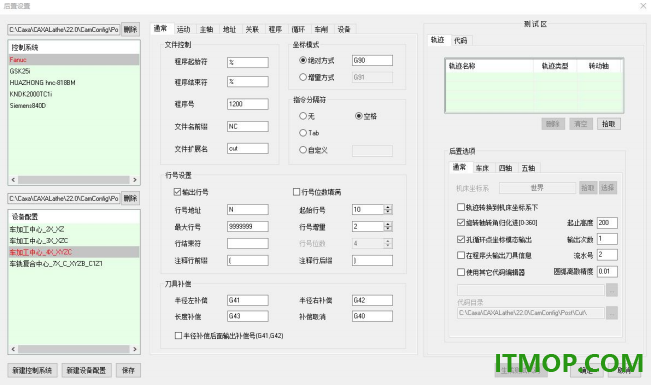The width and height of the screenshot is (653, 386).
Task: Select 车加工中心_4X_XYZC device configuration
Action: click(74, 252)
